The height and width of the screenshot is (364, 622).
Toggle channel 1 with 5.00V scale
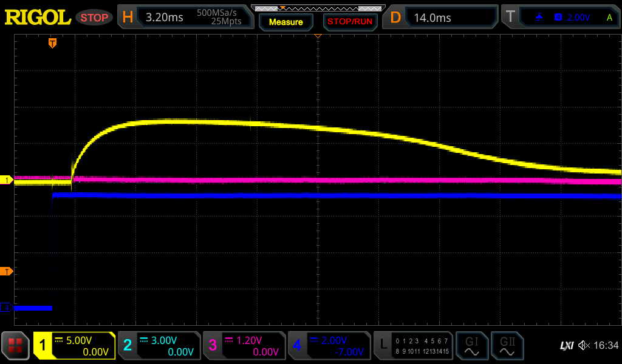pyautogui.click(x=75, y=346)
